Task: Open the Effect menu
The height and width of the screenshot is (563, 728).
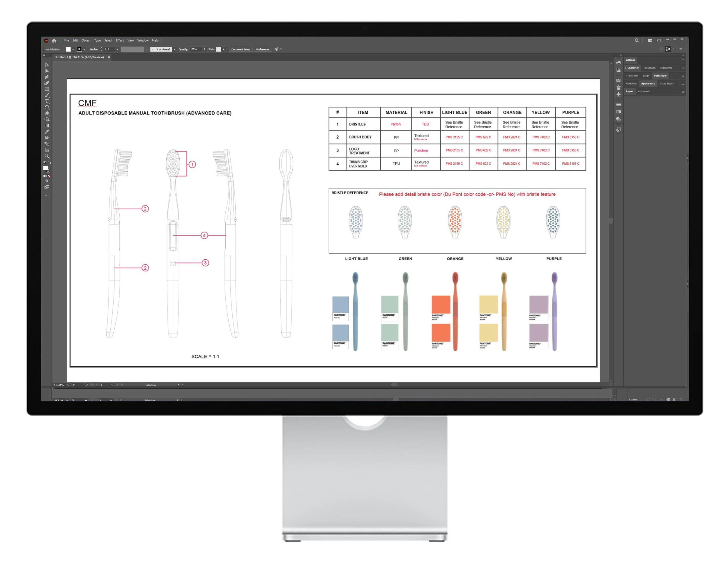Action: tap(120, 40)
